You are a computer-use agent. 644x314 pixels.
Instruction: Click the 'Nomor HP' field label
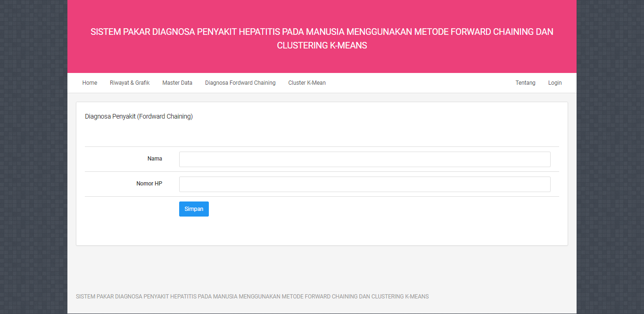click(x=149, y=184)
